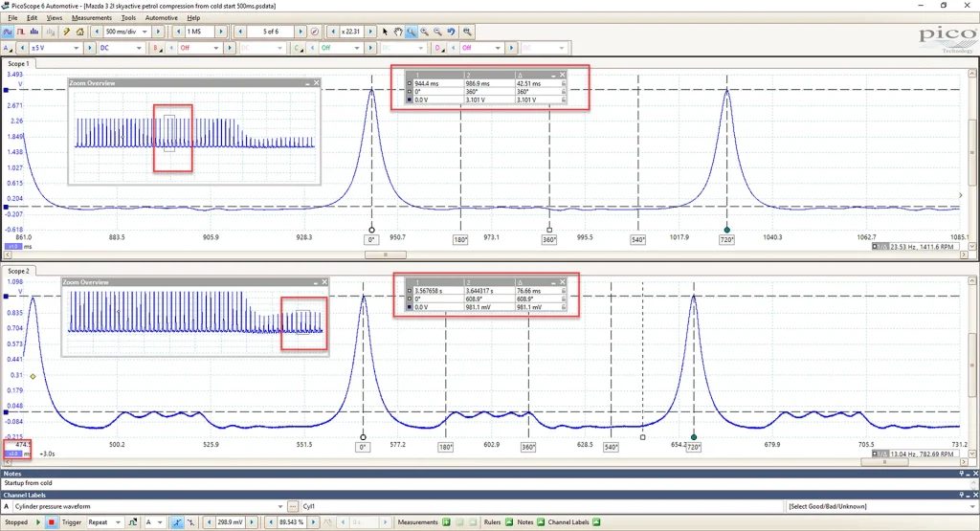Select rising edge trigger icon
The image size is (980, 531).
pos(177,522)
